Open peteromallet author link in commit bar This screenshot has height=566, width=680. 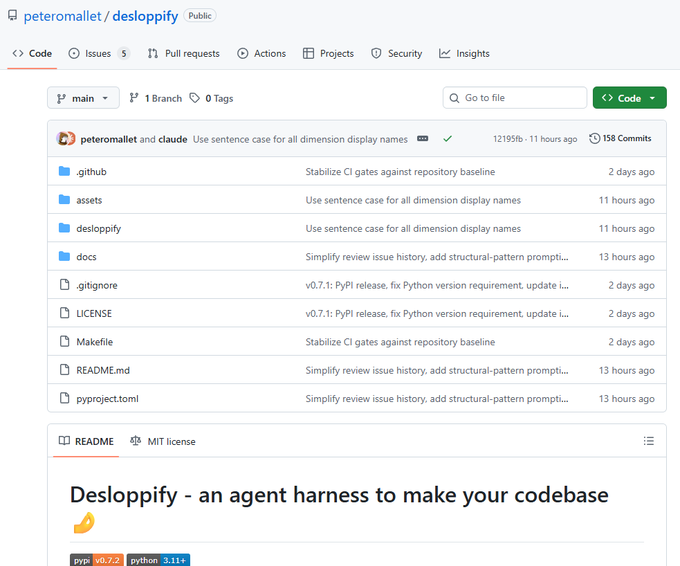(x=109, y=139)
